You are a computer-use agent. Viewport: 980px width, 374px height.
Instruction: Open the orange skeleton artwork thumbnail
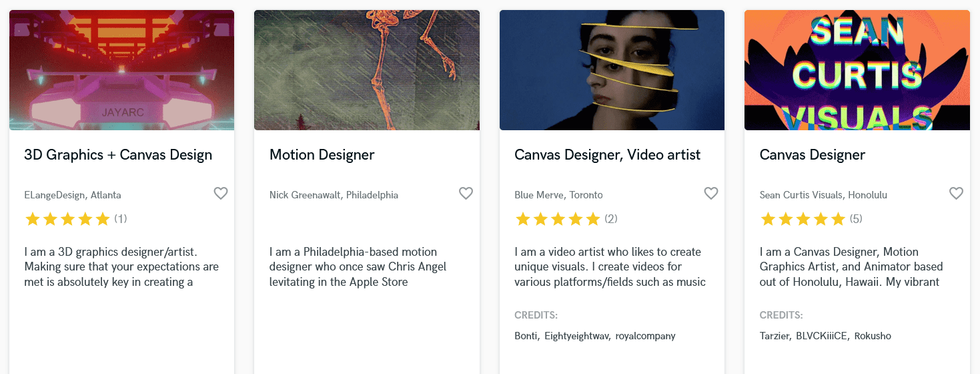coord(366,70)
